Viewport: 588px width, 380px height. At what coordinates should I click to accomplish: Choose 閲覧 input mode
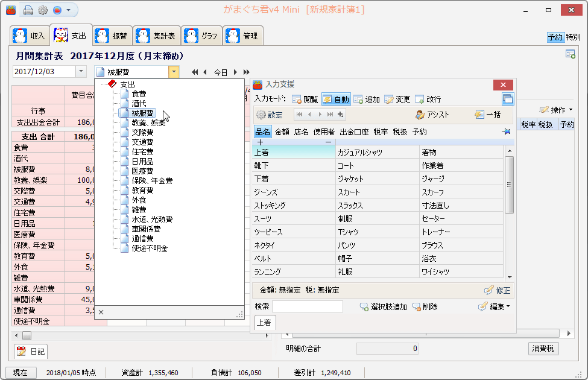(305, 100)
